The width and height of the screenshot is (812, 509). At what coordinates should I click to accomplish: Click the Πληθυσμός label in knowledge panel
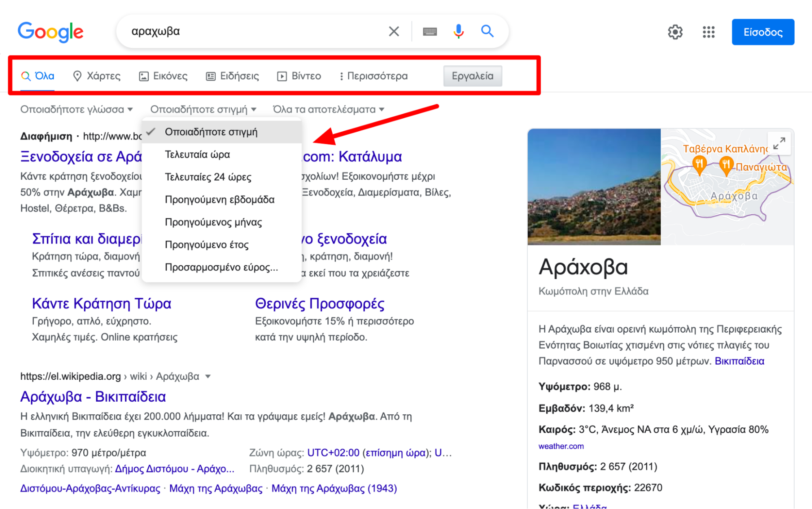(x=567, y=467)
